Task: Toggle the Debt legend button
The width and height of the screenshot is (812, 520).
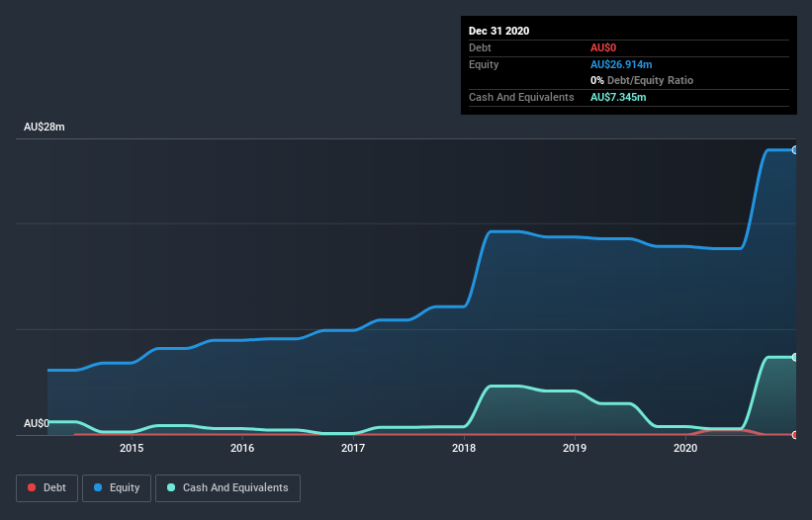Action: tap(46, 488)
